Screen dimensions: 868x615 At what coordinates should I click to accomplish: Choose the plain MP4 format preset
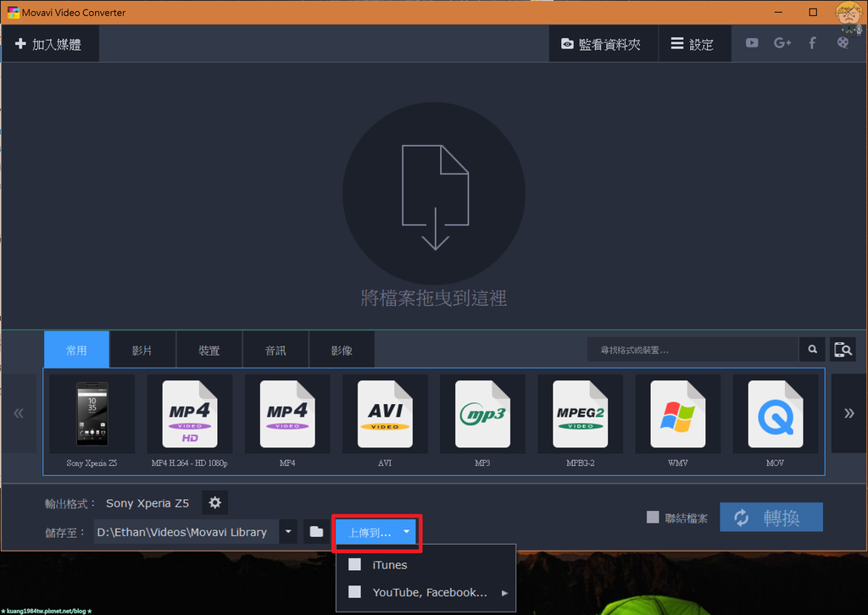coord(287,421)
